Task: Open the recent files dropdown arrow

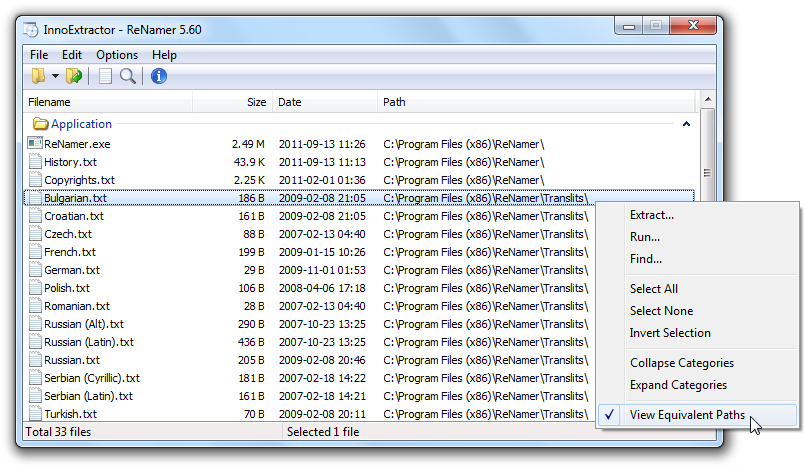Action: [55, 76]
